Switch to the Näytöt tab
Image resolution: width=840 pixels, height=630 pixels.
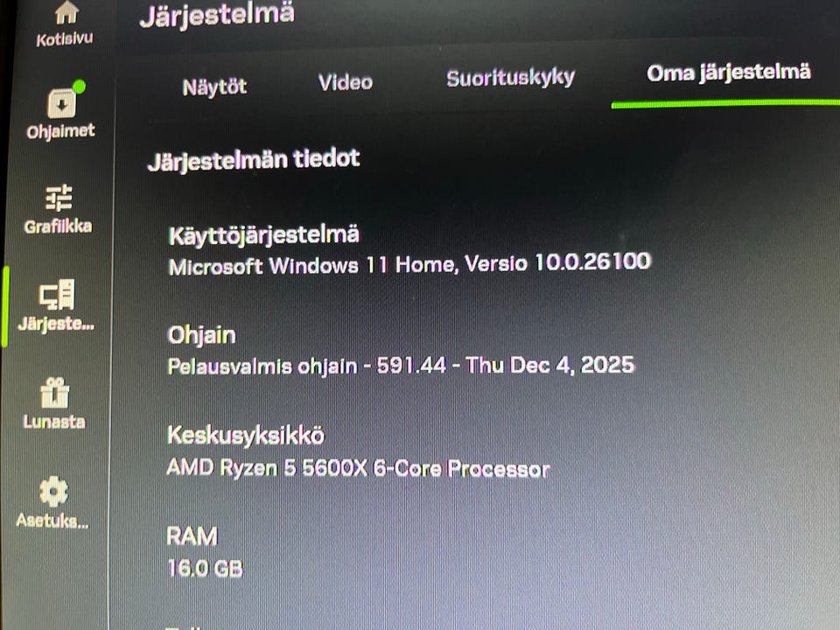[x=215, y=87]
